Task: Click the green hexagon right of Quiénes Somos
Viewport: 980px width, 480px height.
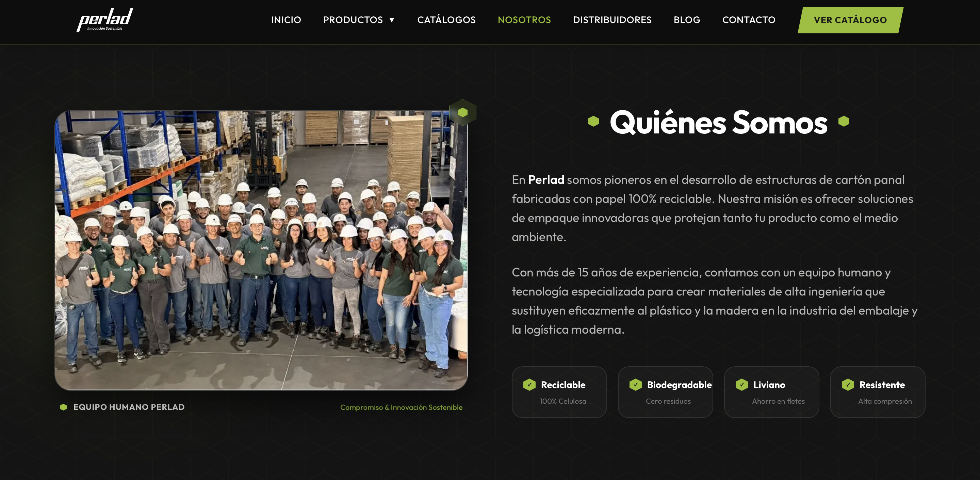Action: (844, 121)
